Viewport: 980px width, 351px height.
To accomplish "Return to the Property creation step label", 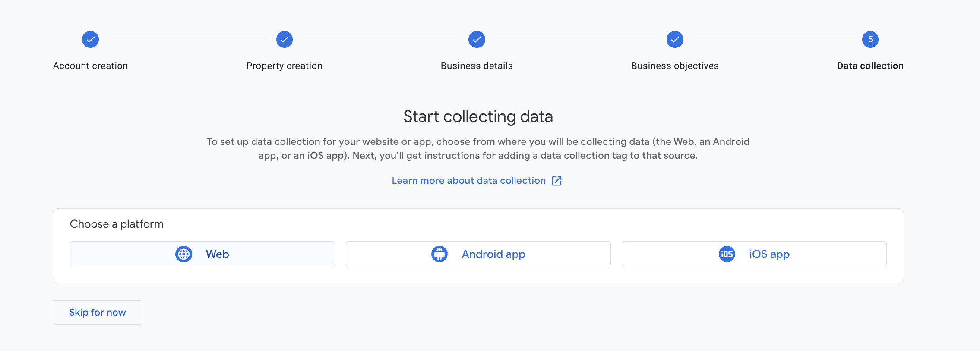I will coord(284,66).
